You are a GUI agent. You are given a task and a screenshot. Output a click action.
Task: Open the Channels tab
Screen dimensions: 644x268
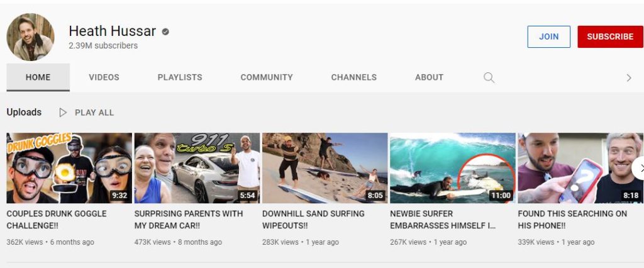[353, 77]
